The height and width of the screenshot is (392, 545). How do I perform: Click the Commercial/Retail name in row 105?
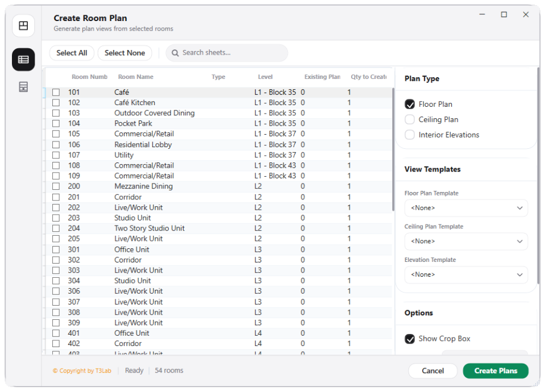(144, 134)
